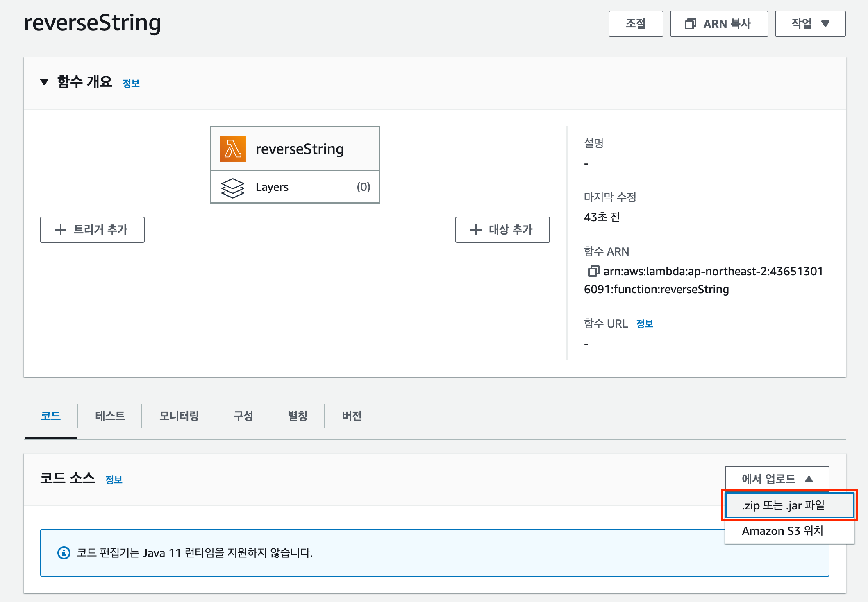Viewport: 868px width, 602px height.
Task: Choose Amazon S3 위치 option
Action: 782,531
